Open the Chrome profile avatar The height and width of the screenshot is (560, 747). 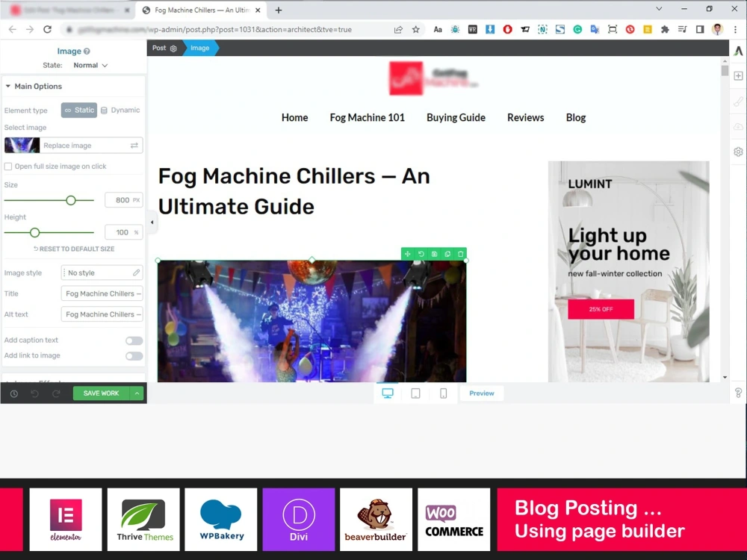tap(717, 30)
